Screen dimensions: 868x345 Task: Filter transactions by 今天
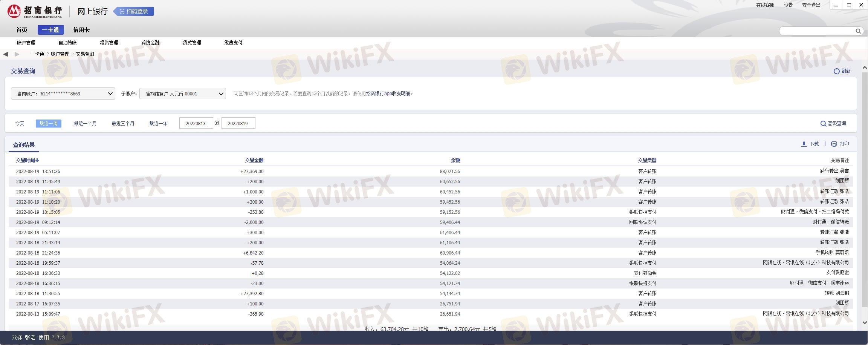(x=20, y=123)
